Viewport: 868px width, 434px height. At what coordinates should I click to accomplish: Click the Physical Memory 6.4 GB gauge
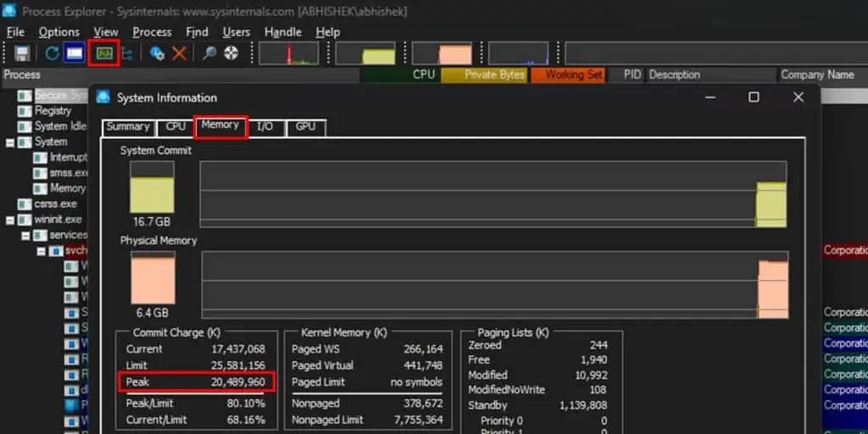pyautogui.click(x=153, y=278)
